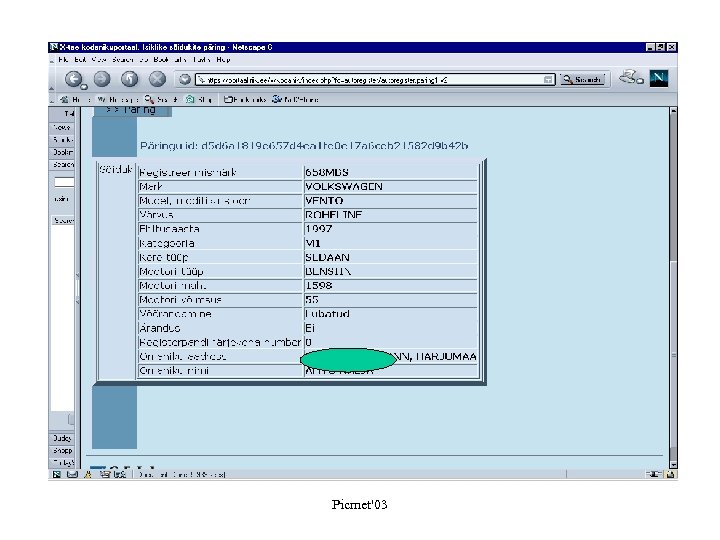Click the Print icon in toolbar
This screenshot has height=540, width=720.
tap(630, 78)
